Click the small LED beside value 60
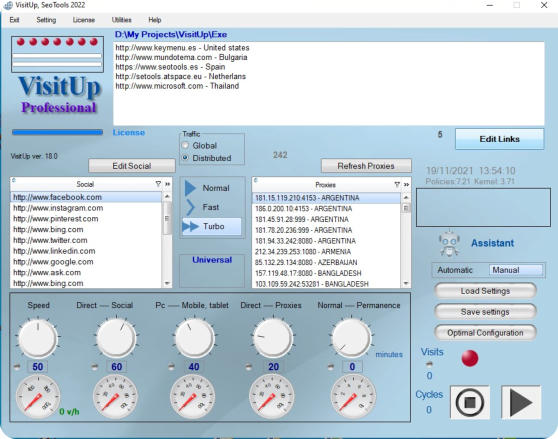This screenshot has height=439, width=558. tap(95, 366)
